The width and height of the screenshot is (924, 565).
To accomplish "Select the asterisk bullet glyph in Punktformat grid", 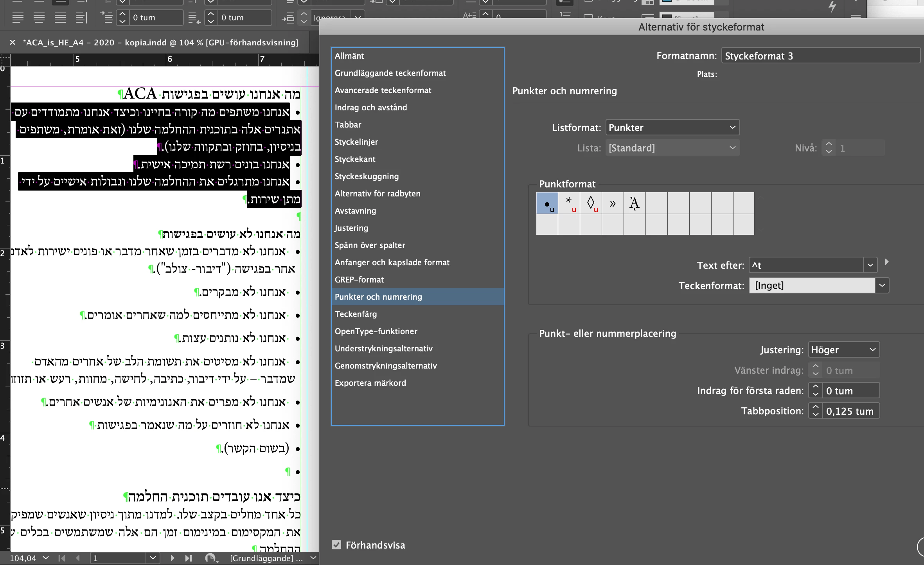I will [x=569, y=203].
